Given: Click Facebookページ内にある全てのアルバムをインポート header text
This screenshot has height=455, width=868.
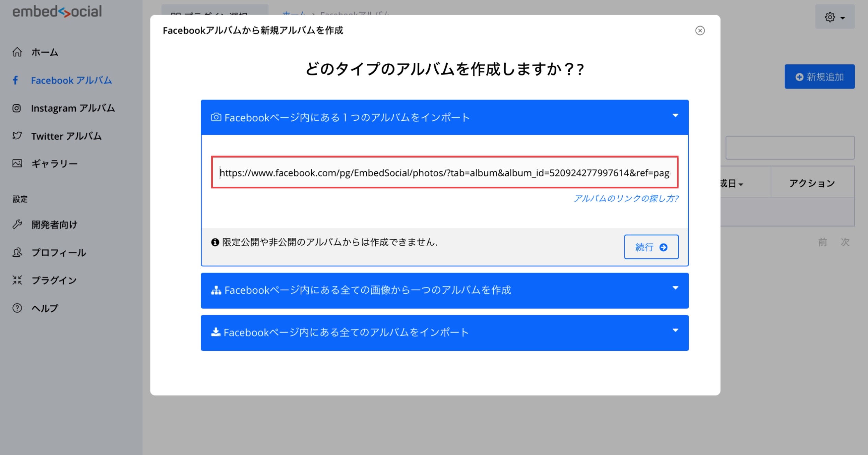Looking at the screenshot, I should (x=346, y=332).
